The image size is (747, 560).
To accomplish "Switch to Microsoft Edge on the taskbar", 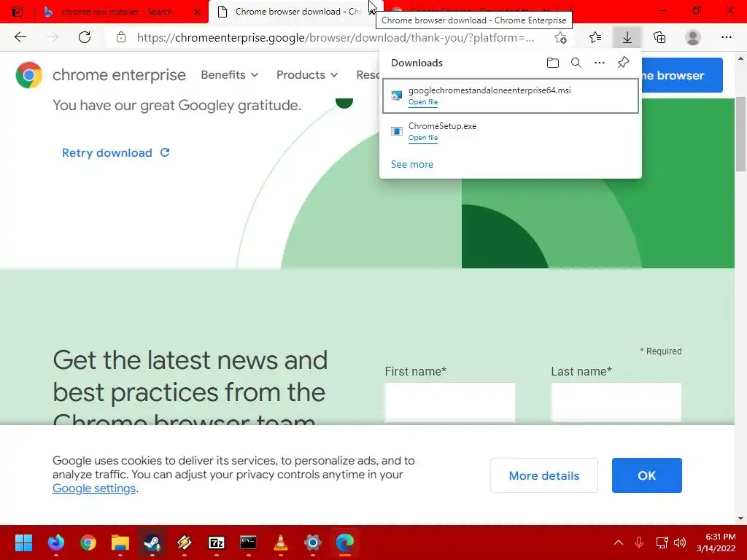I will 345,542.
